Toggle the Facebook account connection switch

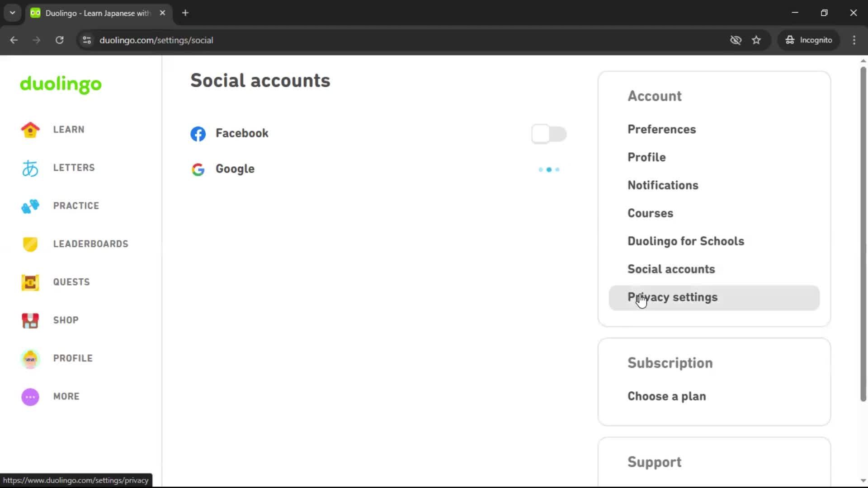tap(549, 134)
